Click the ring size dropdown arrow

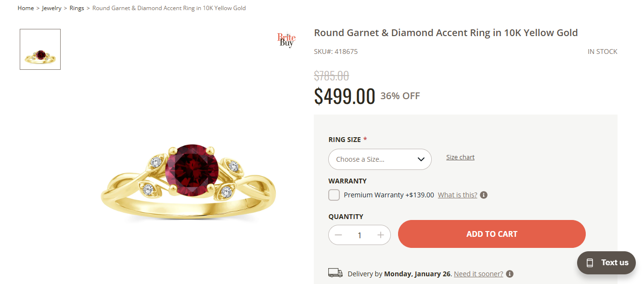point(421,159)
